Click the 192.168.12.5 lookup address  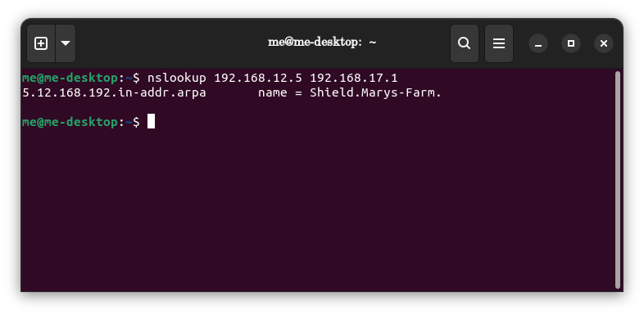(258, 78)
